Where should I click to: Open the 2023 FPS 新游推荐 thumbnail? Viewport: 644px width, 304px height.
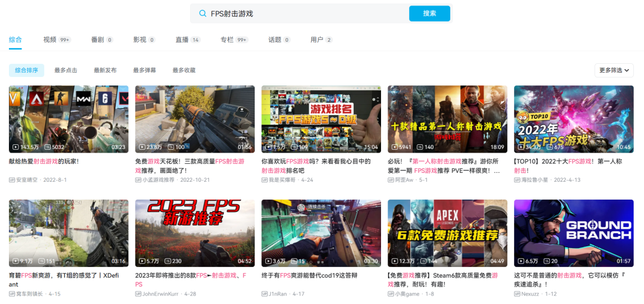[194, 233]
